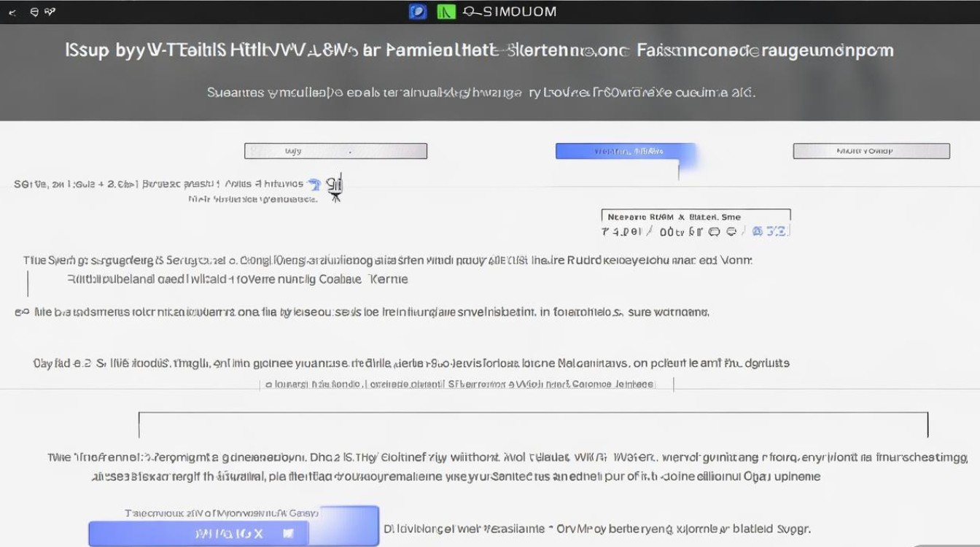The height and width of the screenshot is (547, 980).
Task: Click the wide empty input field above bottom paragraph
Action: (532, 425)
